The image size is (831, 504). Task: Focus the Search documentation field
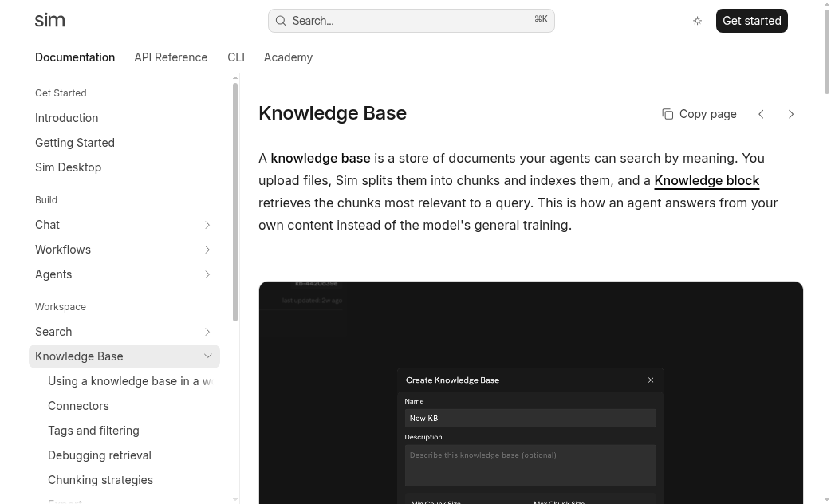[412, 21]
